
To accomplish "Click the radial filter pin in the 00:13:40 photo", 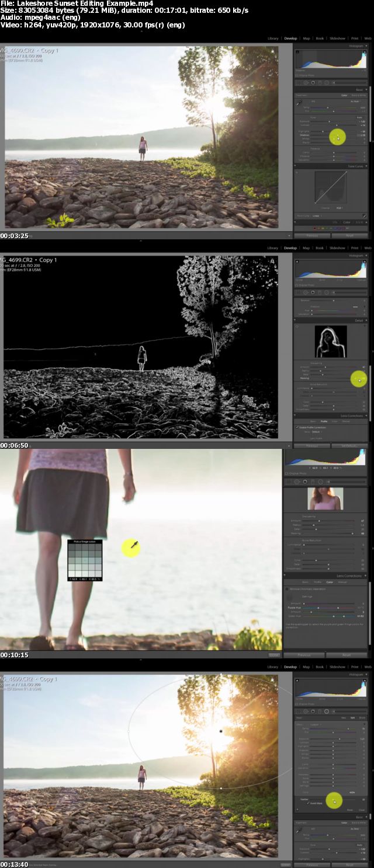I will [x=221, y=731].
